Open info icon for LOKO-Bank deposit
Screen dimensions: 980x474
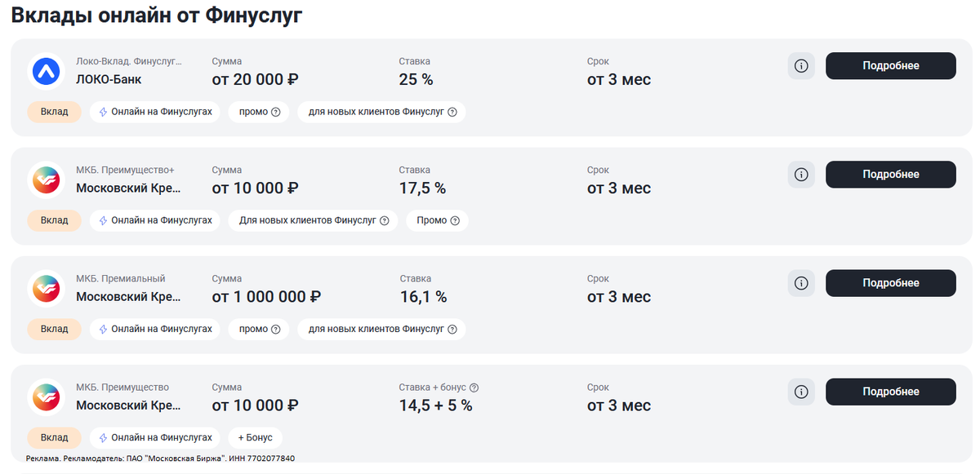pos(801,66)
